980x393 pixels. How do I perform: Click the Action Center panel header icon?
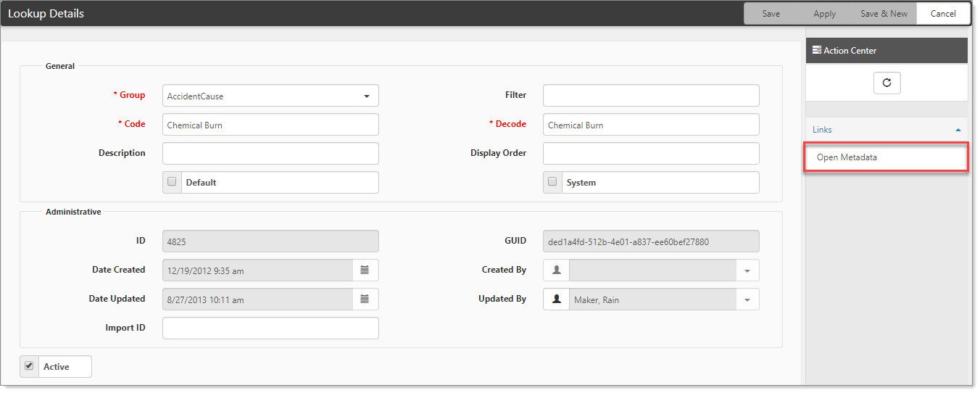pos(817,50)
